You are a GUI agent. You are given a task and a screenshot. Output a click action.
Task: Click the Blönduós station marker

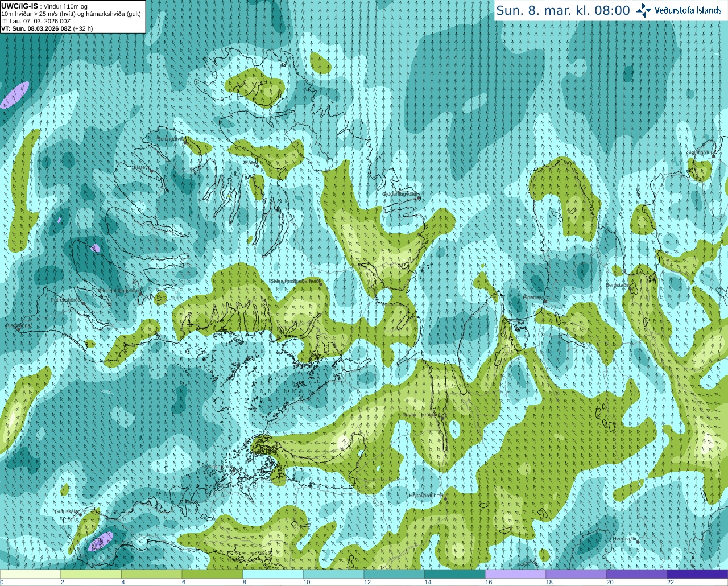tap(544, 300)
